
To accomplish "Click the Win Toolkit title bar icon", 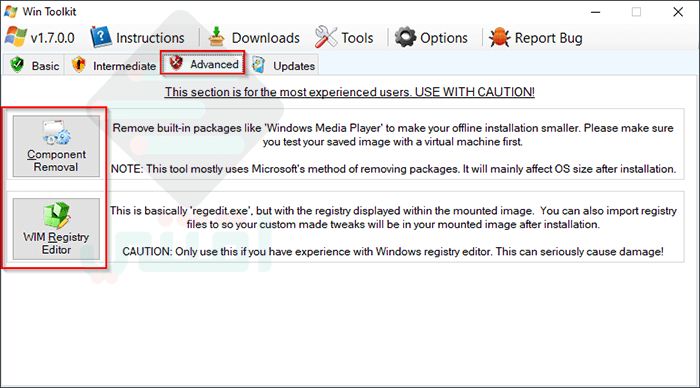I will pos(11,12).
